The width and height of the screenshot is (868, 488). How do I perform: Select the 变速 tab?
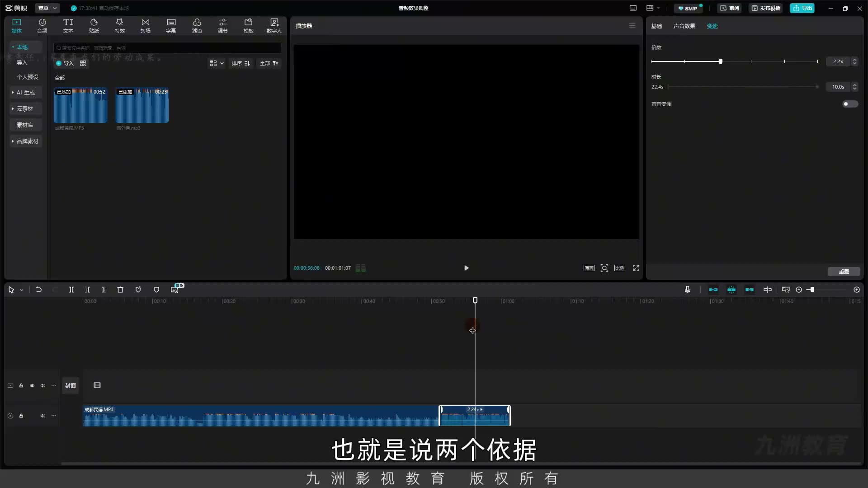[712, 26]
